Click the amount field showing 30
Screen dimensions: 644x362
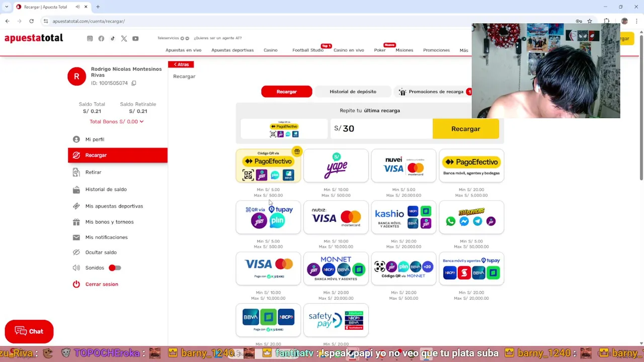pos(381,129)
